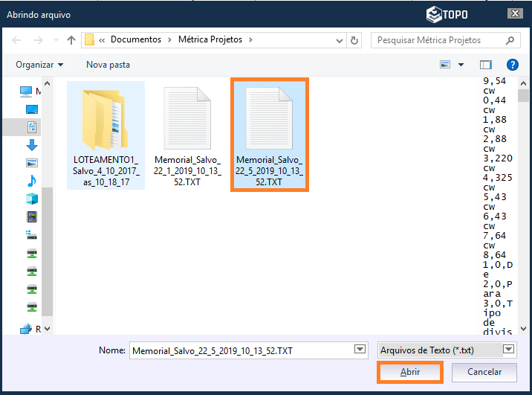The height and width of the screenshot is (395, 532).
Task: Expand the Nome filename history dropdown
Action: [x=360, y=350]
